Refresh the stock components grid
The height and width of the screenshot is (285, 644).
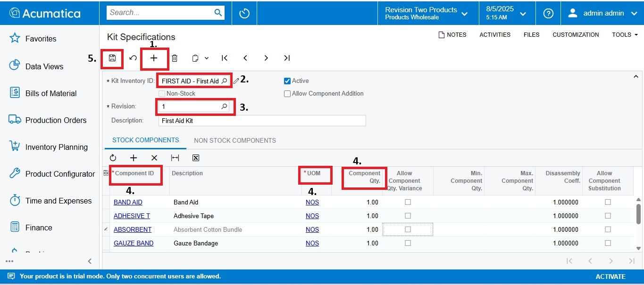(113, 158)
